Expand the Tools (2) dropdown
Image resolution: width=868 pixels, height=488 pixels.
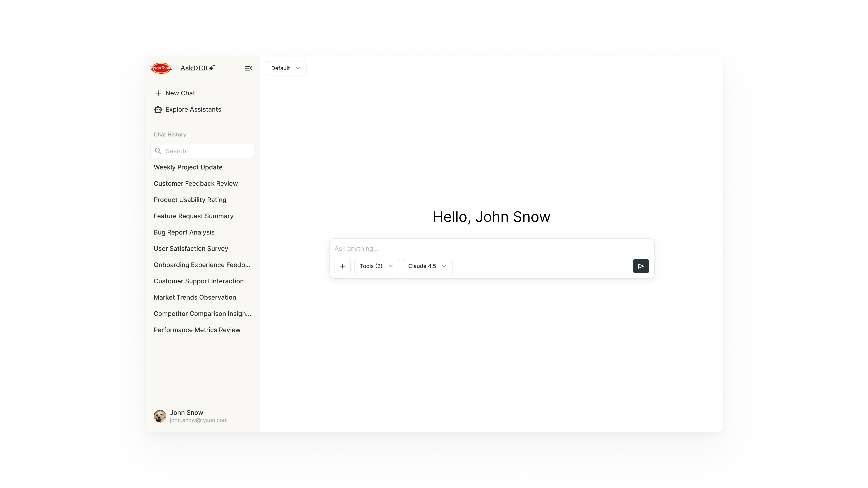coord(376,266)
